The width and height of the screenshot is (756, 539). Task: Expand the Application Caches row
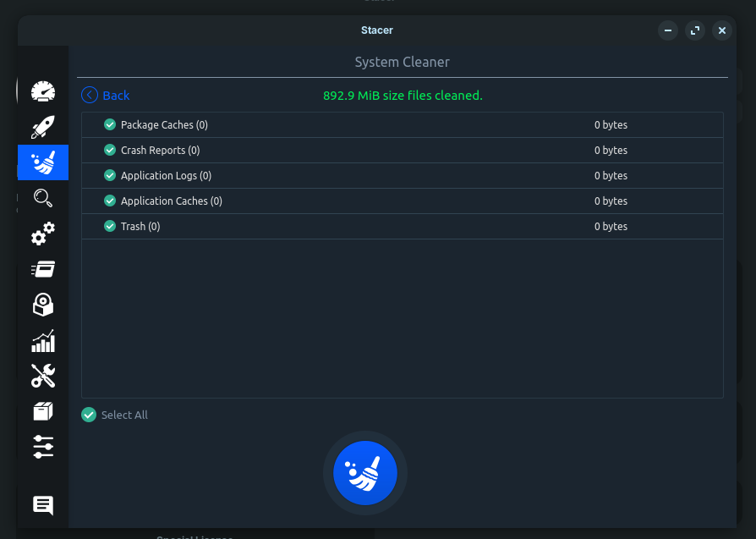click(x=403, y=201)
